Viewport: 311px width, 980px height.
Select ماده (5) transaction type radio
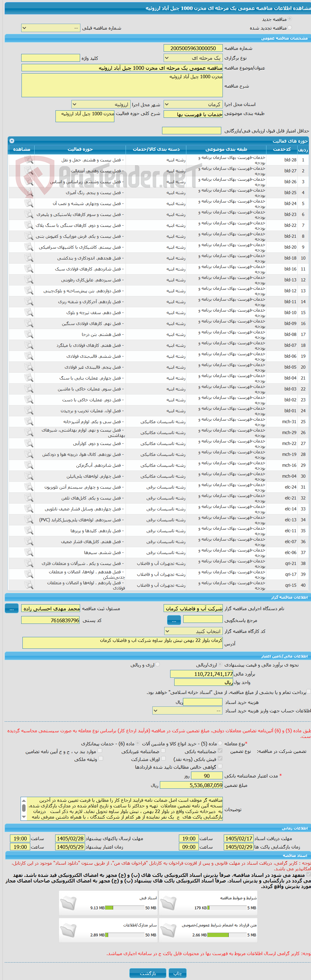click(220, 743)
